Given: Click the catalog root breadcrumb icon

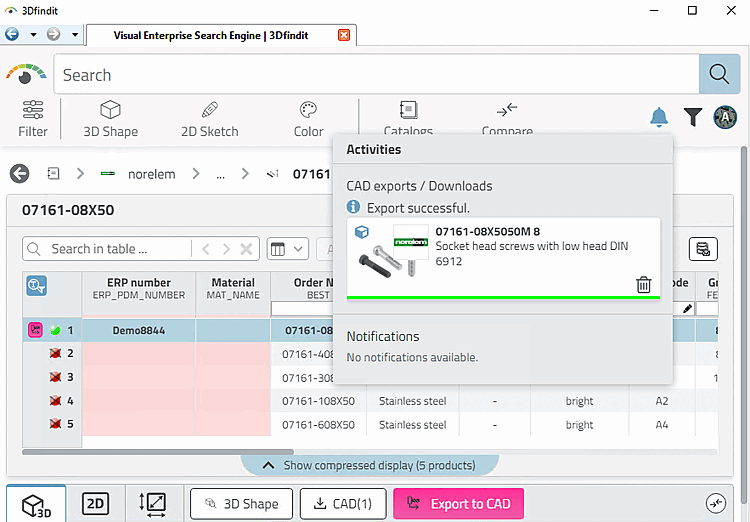Looking at the screenshot, I should click(x=54, y=173).
